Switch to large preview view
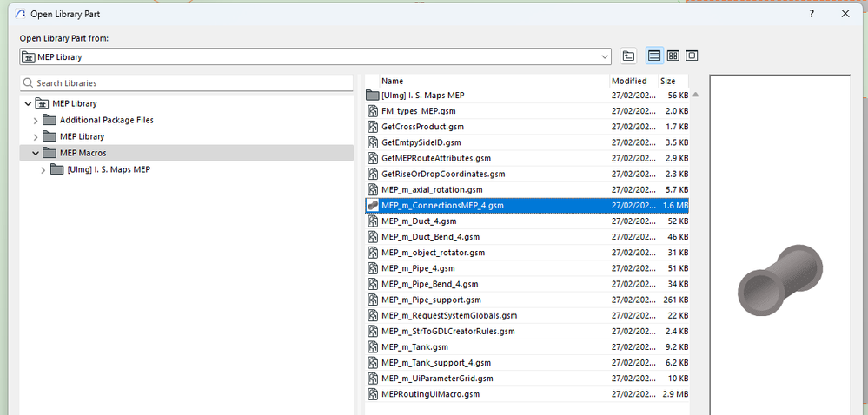This screenshot has width=868, height=415. pyautogui.click(x=692, y=56)
